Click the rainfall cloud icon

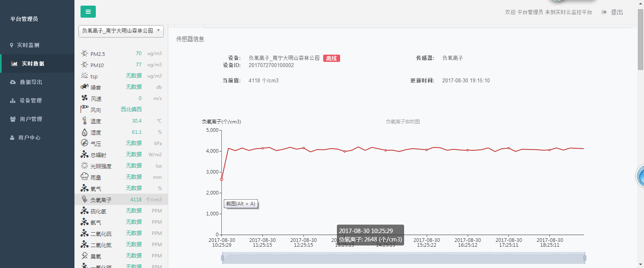point(84,176)
